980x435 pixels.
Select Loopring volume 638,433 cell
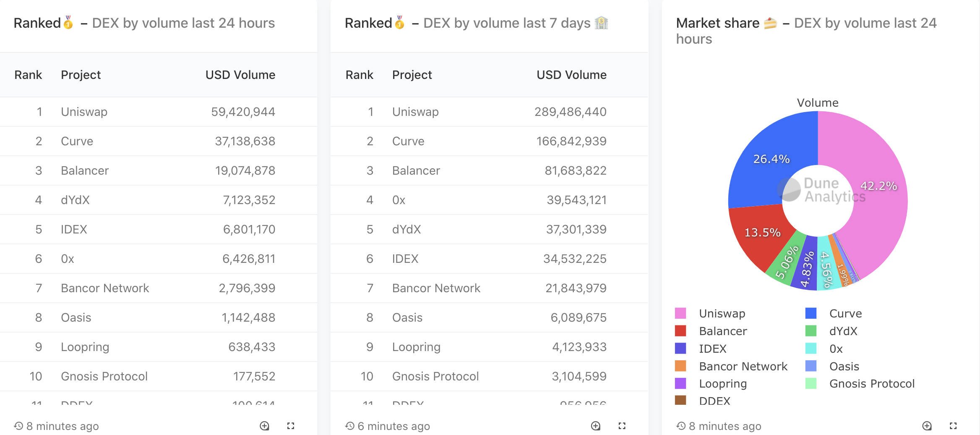pyautogui.click(x=252, y=347)
